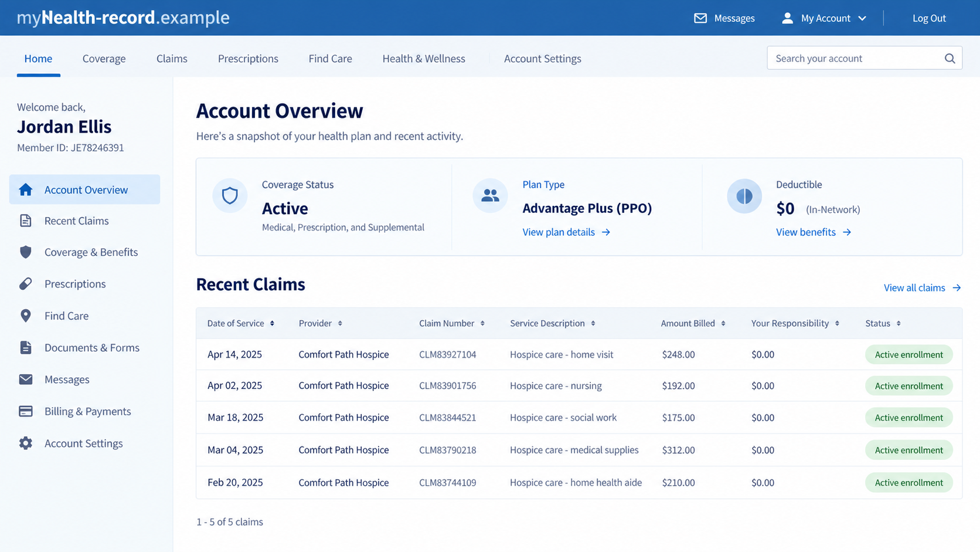Viewport: 980px width, 552px height.
Task: Open the credit card icon for Billing & Payments
Action: point(26,411)
